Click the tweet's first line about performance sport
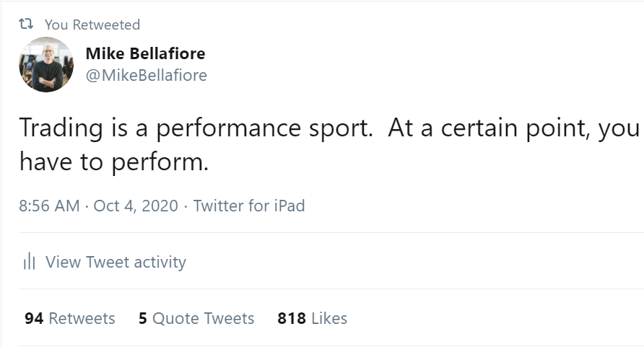 (329, 128)
